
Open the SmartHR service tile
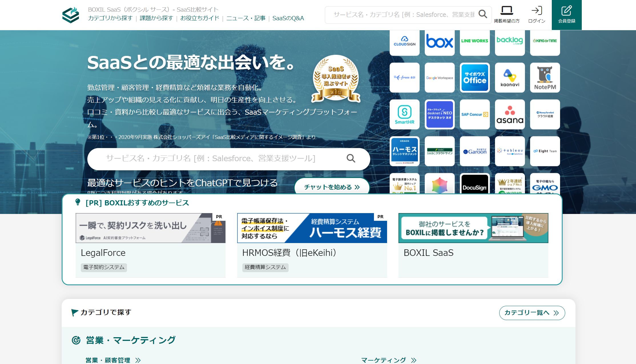click(x=404, y=114)
